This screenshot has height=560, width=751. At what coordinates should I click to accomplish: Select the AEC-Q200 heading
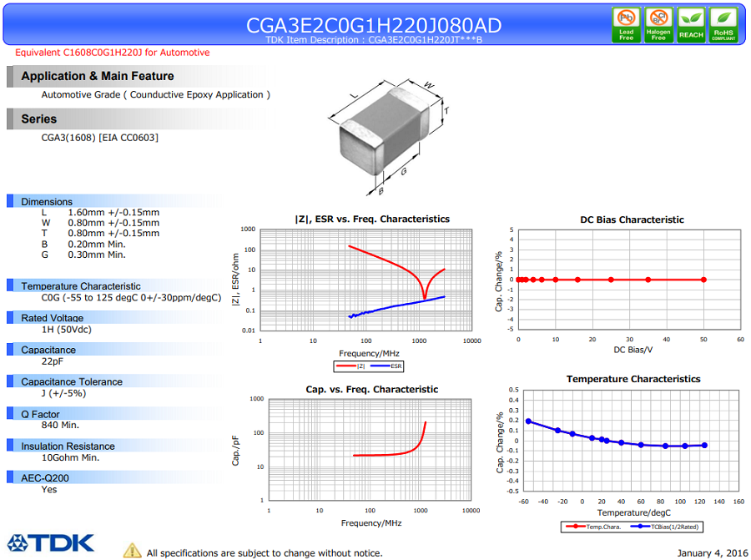[44, 478]
